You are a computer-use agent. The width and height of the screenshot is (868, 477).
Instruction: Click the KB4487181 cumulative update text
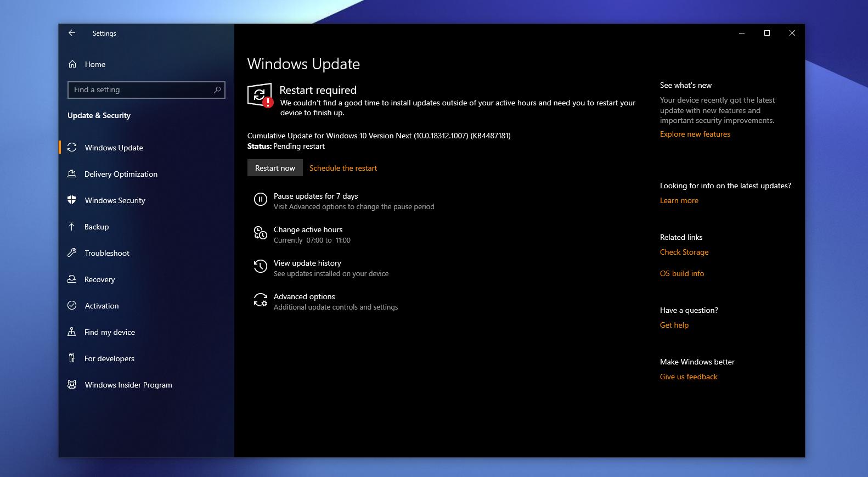[x=379, y=136]
